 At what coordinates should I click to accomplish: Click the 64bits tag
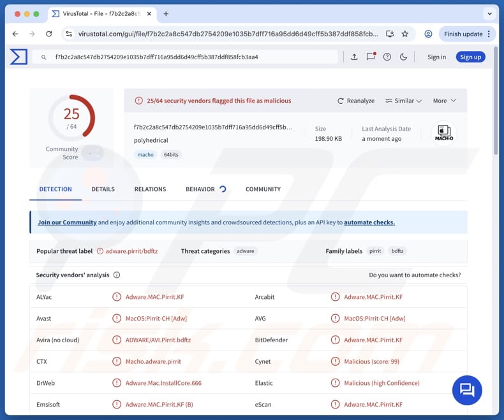click(171, 154)
